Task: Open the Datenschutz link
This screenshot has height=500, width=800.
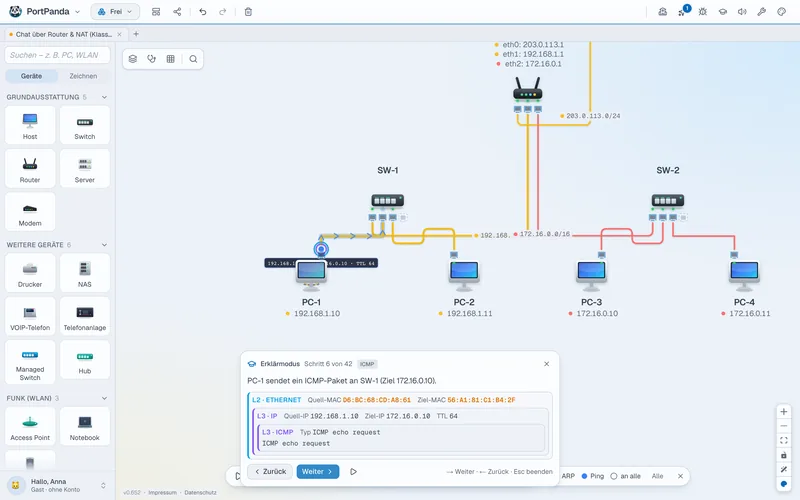Action: click(x=201, y=492)
